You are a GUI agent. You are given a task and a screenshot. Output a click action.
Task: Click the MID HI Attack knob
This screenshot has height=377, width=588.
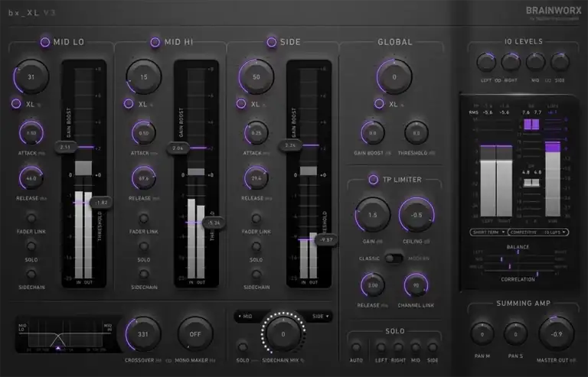[144, 133]
